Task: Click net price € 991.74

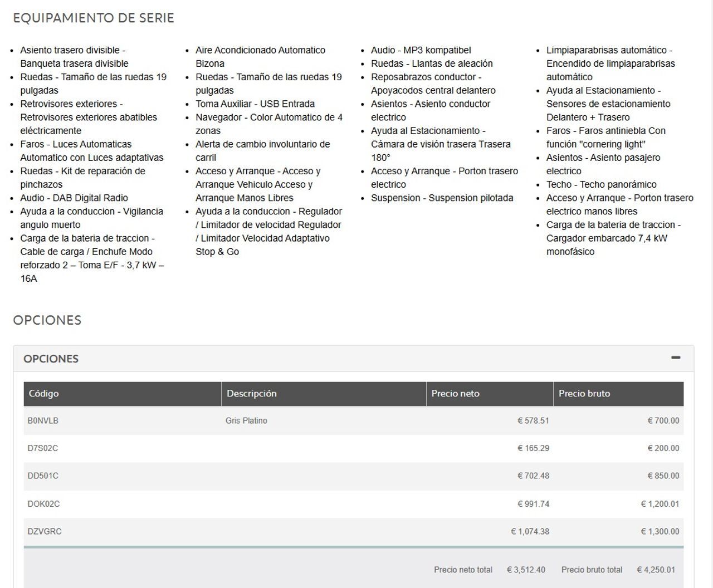Action: (533, 504)
